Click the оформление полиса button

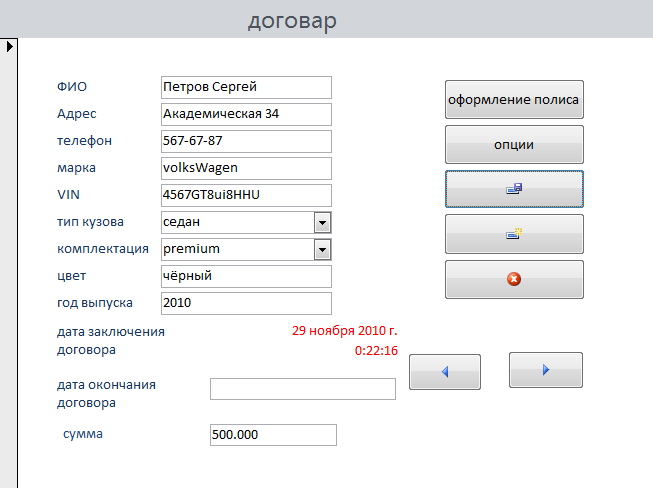click(514, 100)
